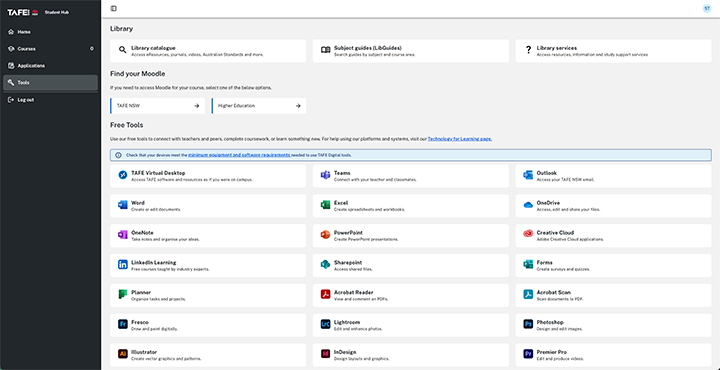The height and width of the screenshot is (370, 720).
Task: Click the Creative Cloud description text
Action: (x=570, y=239)
